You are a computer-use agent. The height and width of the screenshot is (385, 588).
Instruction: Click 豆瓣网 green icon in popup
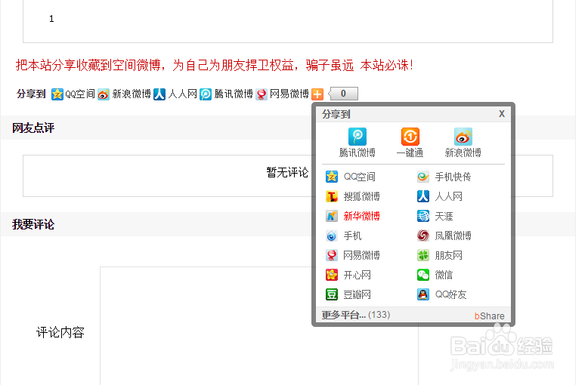(332, 294)
